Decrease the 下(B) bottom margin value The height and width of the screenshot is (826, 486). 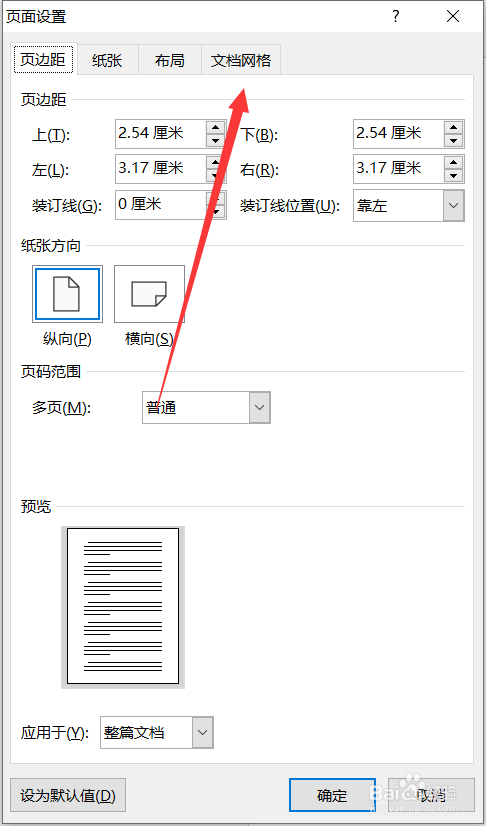pyautogui.click(x=454, y=141)
